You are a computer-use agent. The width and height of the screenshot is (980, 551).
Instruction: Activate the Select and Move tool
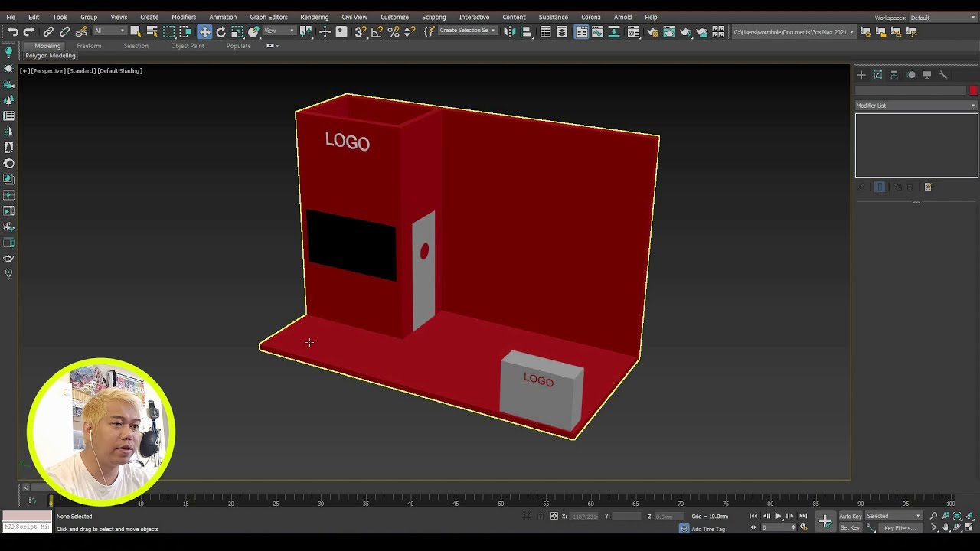coord(204,31)
